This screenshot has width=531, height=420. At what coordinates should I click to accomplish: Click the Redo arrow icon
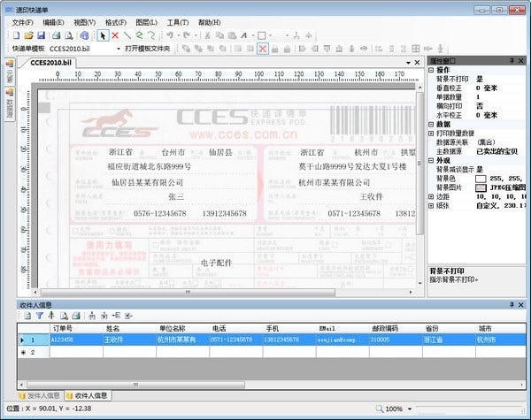coord(187,35)
